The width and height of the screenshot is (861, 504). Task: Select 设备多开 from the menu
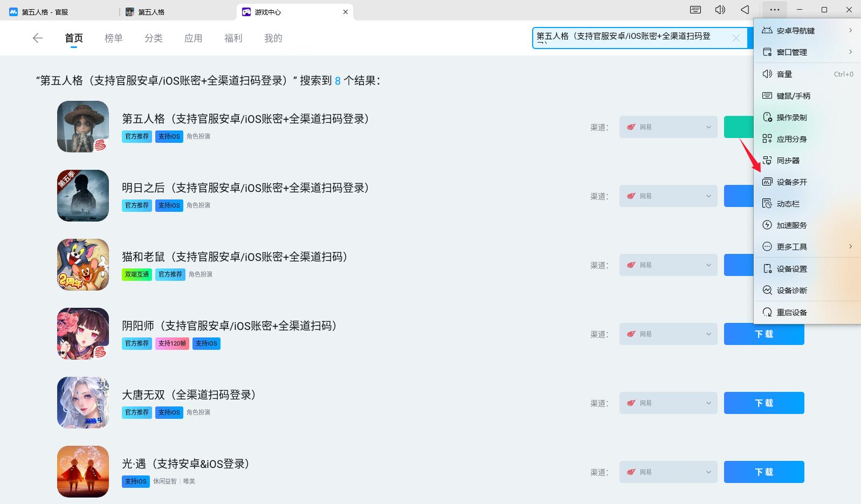791,182
